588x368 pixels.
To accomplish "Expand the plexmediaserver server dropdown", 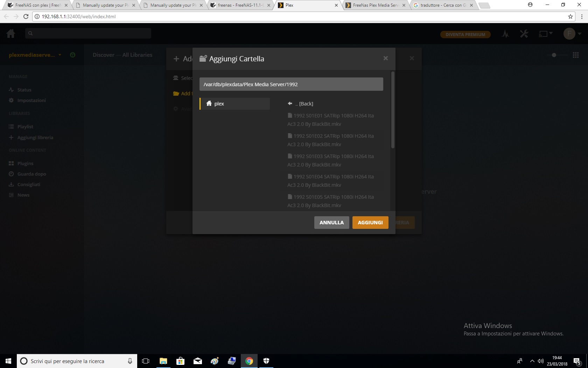I will [x=35, y=55].
